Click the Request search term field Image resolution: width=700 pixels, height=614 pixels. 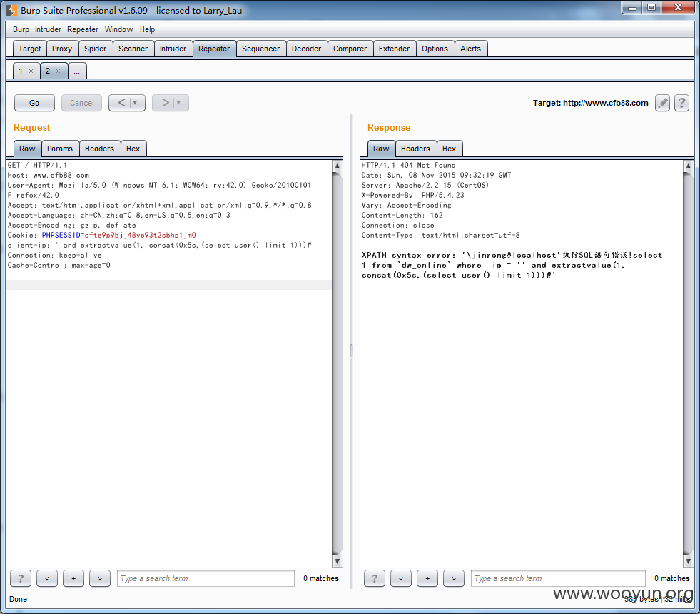click(x=206, y=578)
